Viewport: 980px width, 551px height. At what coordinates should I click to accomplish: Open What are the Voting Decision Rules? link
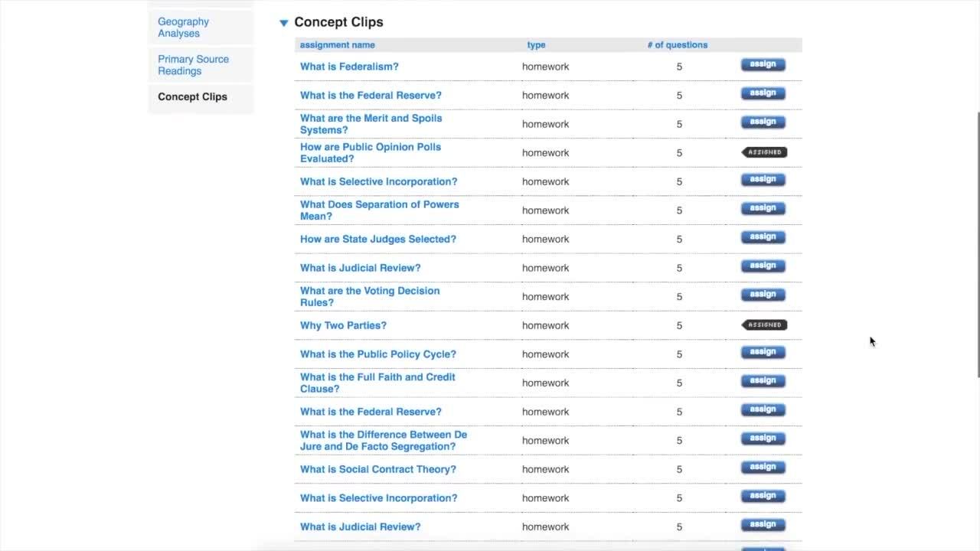point(370,296)
